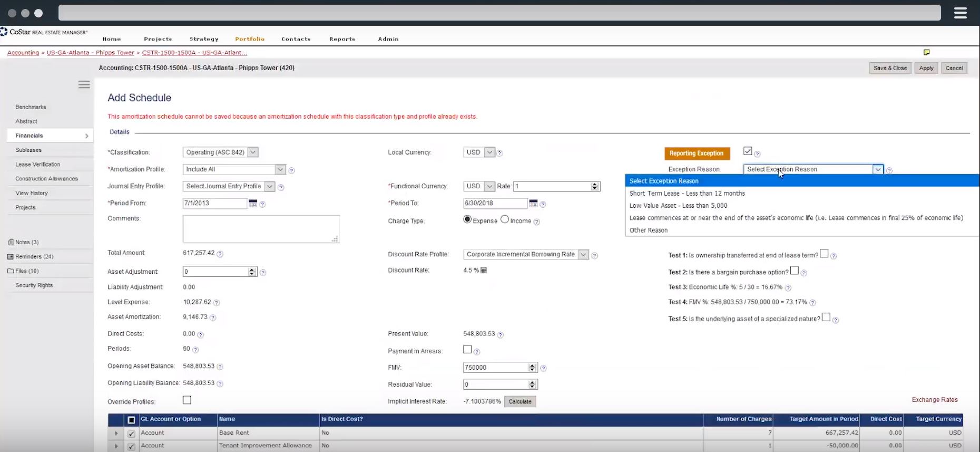This screenshot has width=980, height=452.
Task: Tick the Override Profiles checkbox
Action: click(x=187, y=400)
